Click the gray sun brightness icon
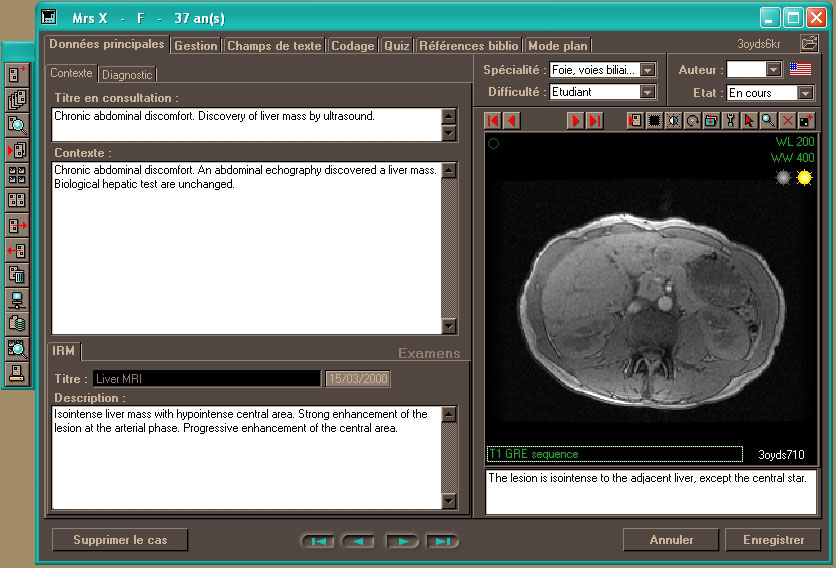The height and width of the screenshot is (568, 836). coord(783,178)
